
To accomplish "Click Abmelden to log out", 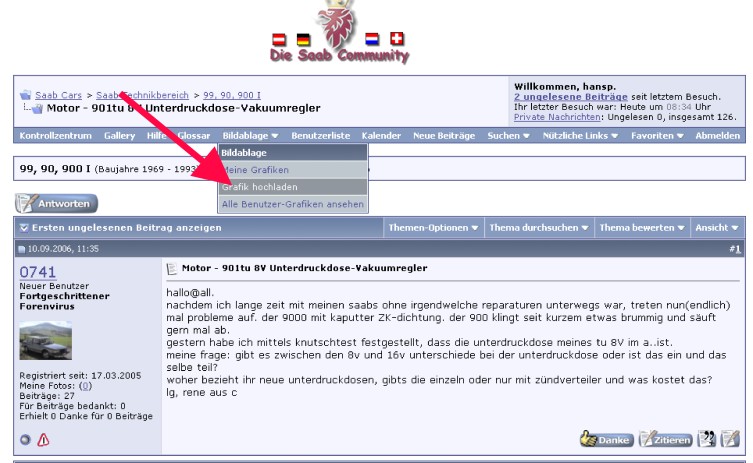I will coord(717,136).
